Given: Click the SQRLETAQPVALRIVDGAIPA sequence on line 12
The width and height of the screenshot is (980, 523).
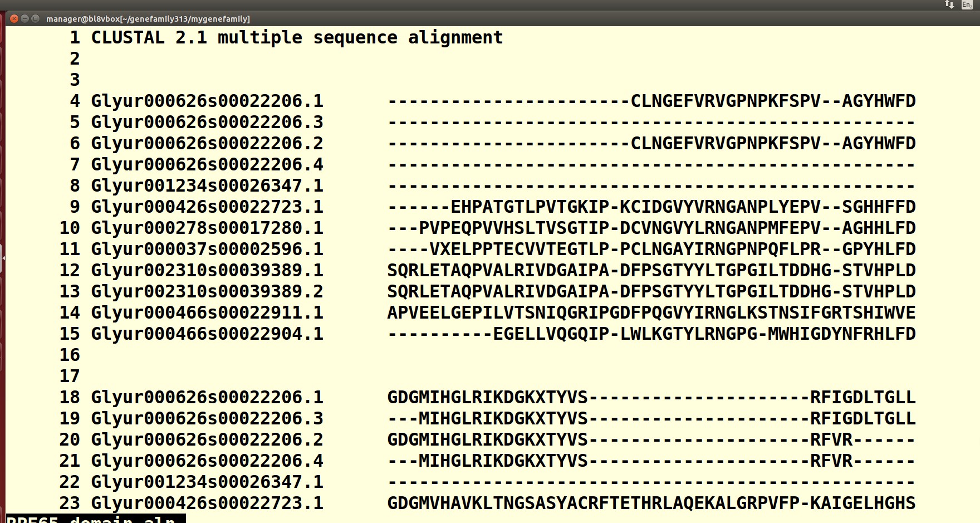Looking at the screenshot, I should pos(651,271).
